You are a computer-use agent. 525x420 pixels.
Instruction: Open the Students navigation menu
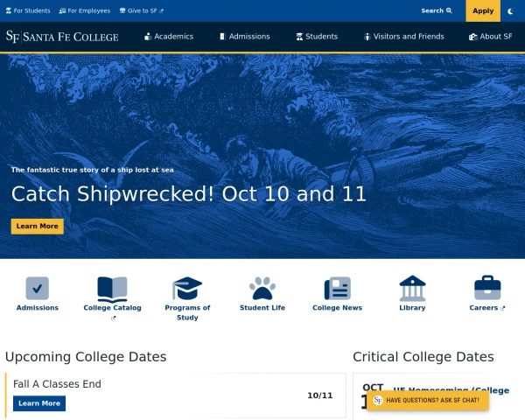click(x=317, y=37)
